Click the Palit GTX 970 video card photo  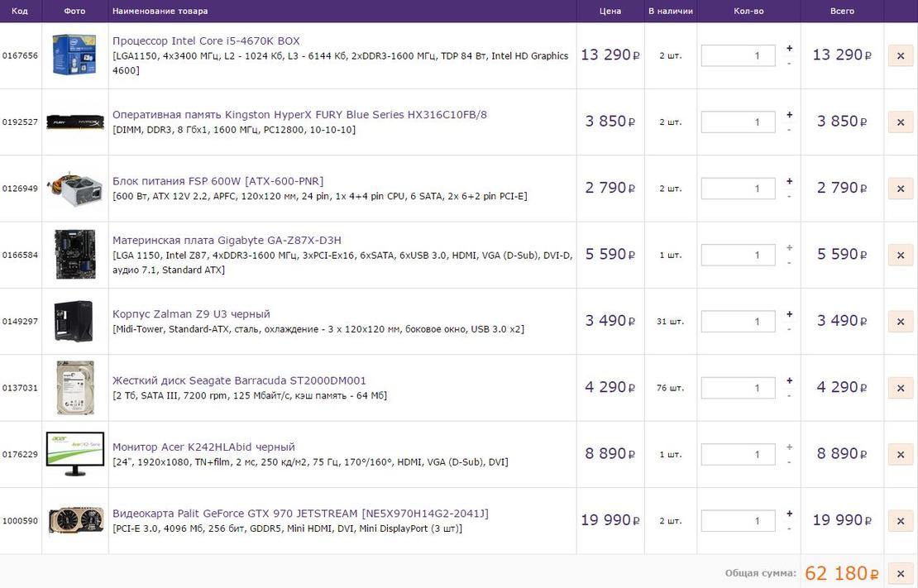click(x=75, y=520)
